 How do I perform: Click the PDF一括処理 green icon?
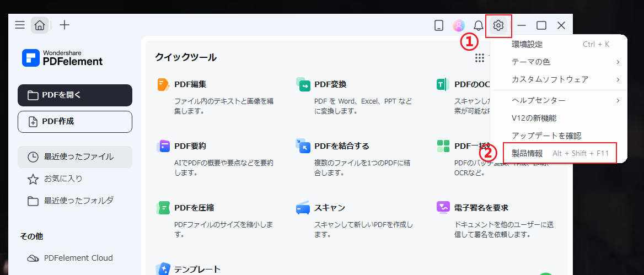pyautogui.click(x=443, y=145)
